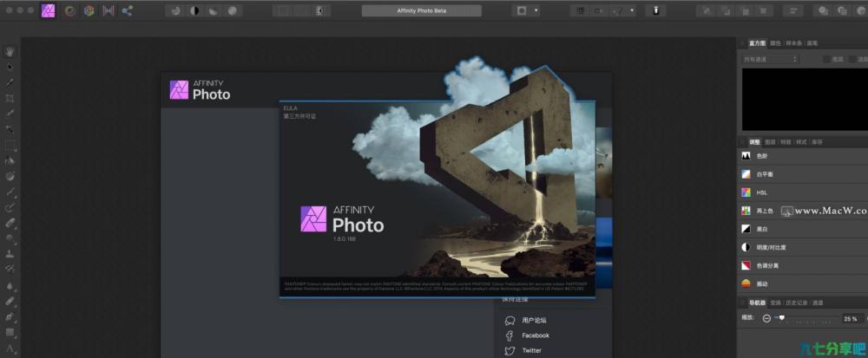Switch to the 特效 tab
The image size is (868, 358).
786,142
